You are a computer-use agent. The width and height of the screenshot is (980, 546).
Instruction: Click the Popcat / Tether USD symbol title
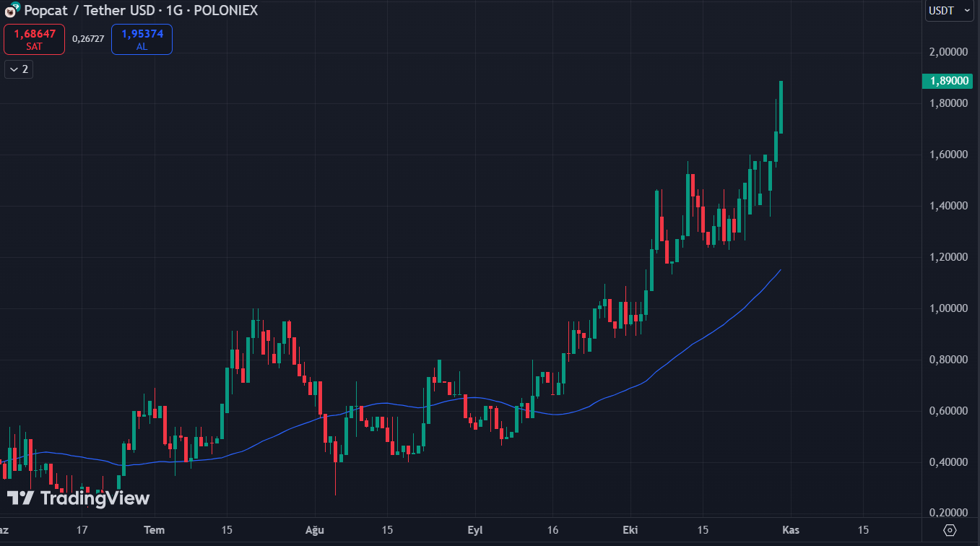coord(141,11)
